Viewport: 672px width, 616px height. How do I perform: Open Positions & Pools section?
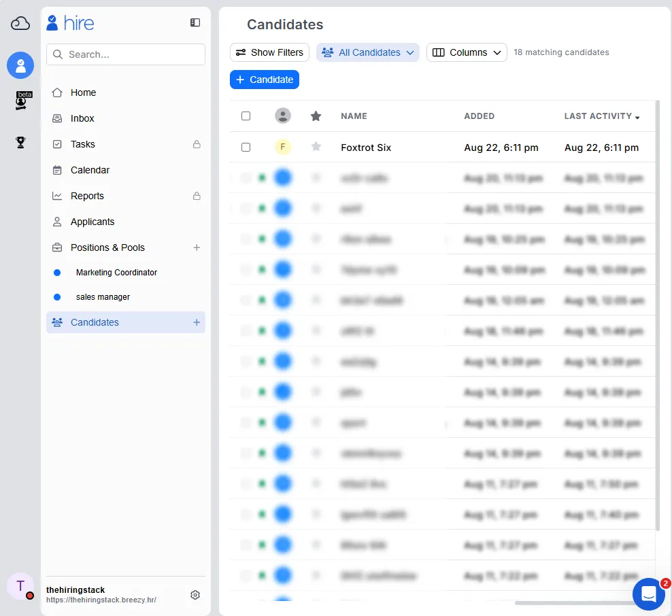coord(107,247)
